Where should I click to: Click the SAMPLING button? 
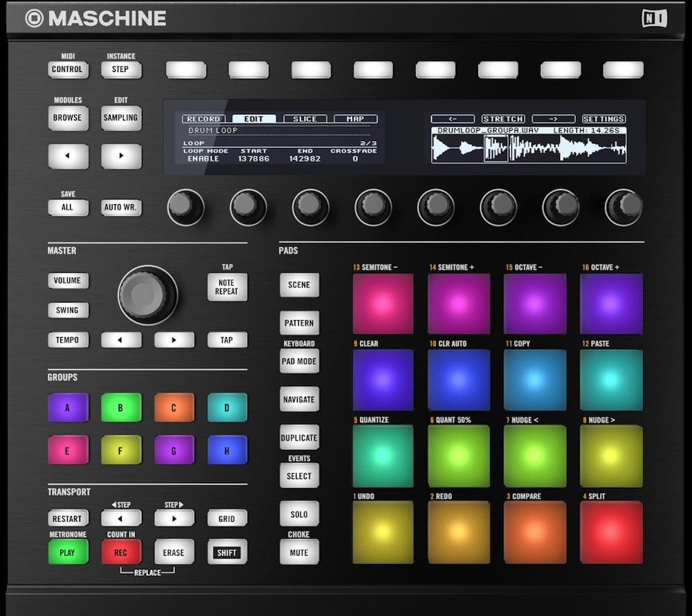(121, 118)
